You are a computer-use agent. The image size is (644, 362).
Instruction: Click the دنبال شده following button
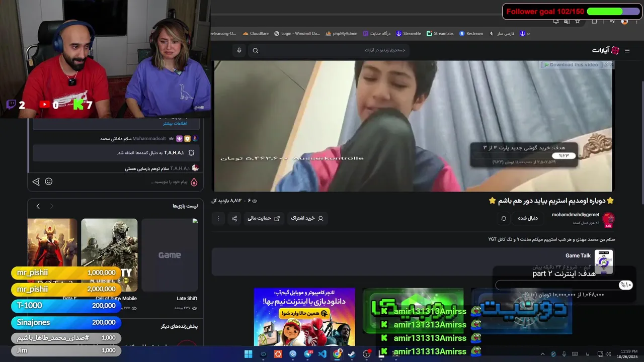(528, 218)
